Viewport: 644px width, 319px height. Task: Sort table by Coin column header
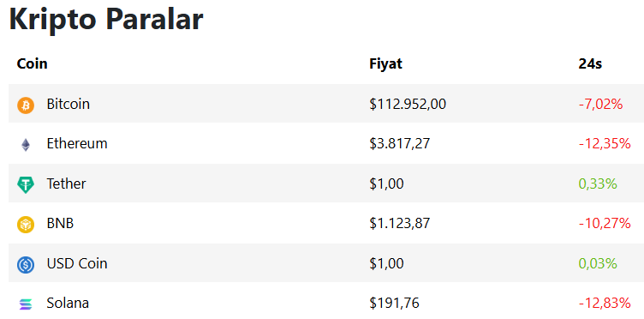[x=32, y=63]
